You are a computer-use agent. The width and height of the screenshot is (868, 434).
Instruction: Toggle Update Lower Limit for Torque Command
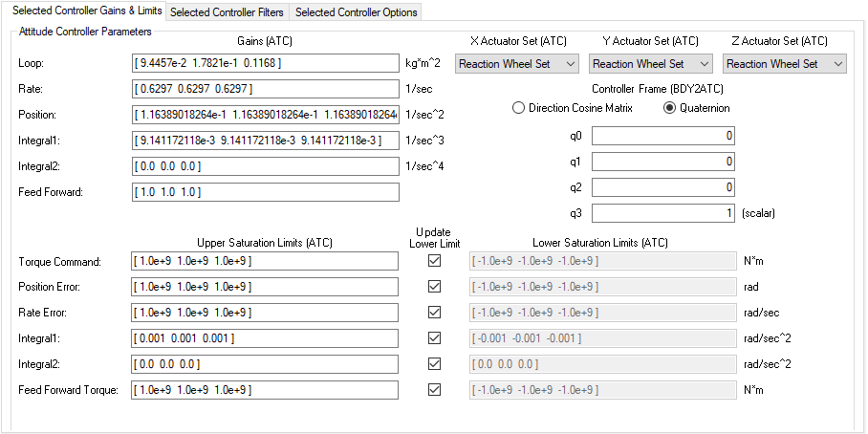[435, 260]
